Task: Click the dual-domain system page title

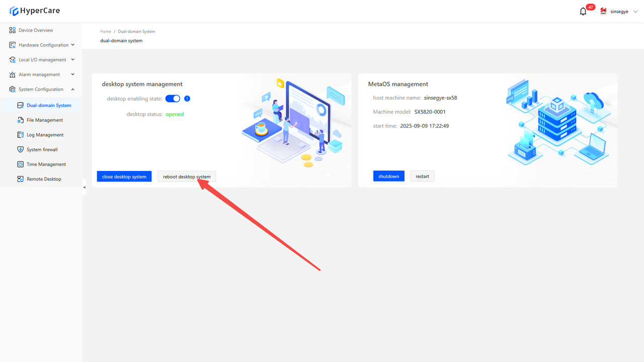Action: coord(121,41)
